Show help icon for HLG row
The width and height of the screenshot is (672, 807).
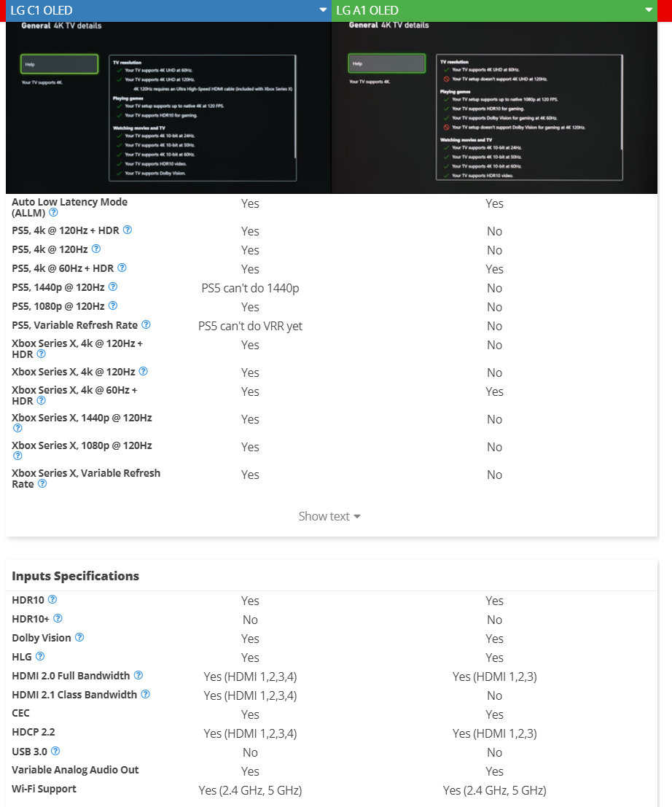40,656
